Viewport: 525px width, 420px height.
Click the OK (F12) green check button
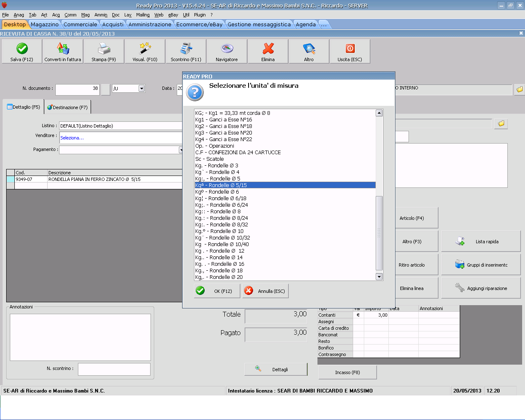pyautogui.click(x=217, y=291)
